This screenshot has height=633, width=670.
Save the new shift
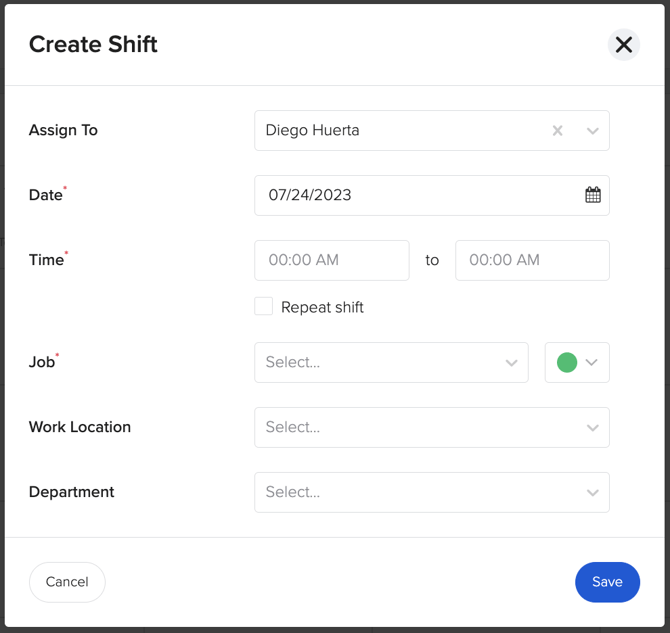pyautogui.click(x=607, y=582)
